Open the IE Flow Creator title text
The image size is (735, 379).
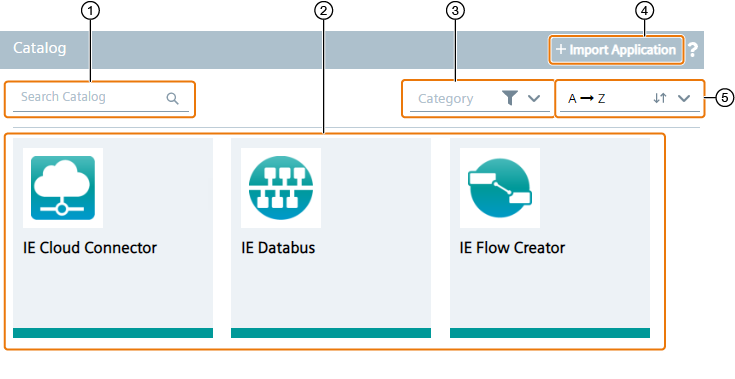point(512,247)
